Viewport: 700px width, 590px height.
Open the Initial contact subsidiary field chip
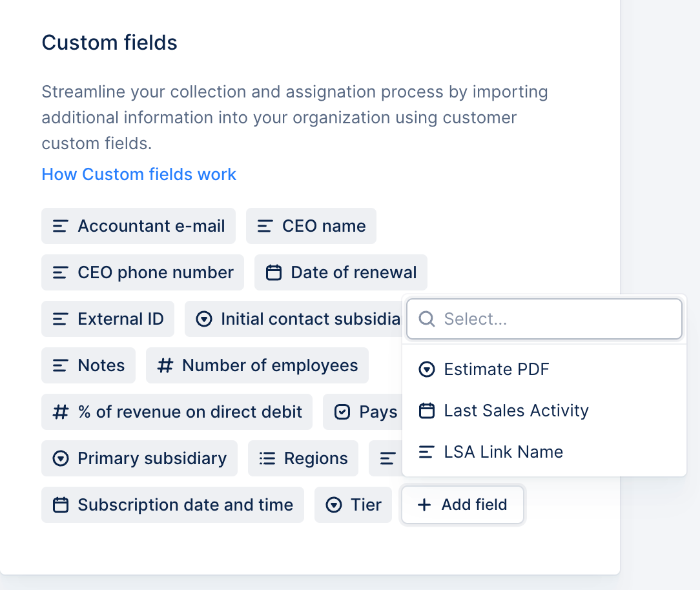293,319
